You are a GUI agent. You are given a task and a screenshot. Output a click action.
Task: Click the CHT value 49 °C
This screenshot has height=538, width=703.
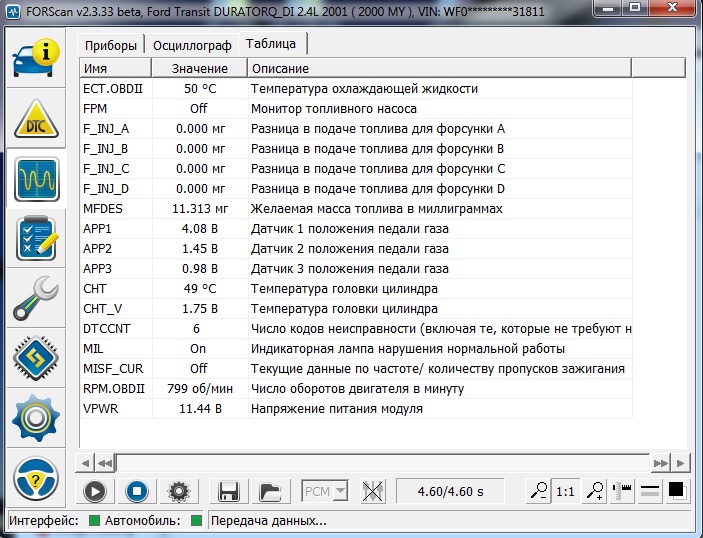(200, 289)
